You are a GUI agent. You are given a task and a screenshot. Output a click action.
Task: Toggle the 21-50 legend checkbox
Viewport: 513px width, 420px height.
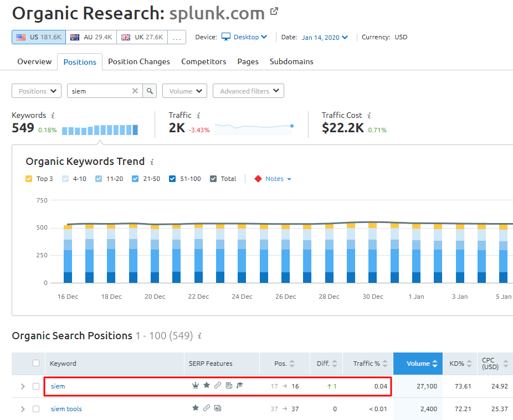click(135, 179)
